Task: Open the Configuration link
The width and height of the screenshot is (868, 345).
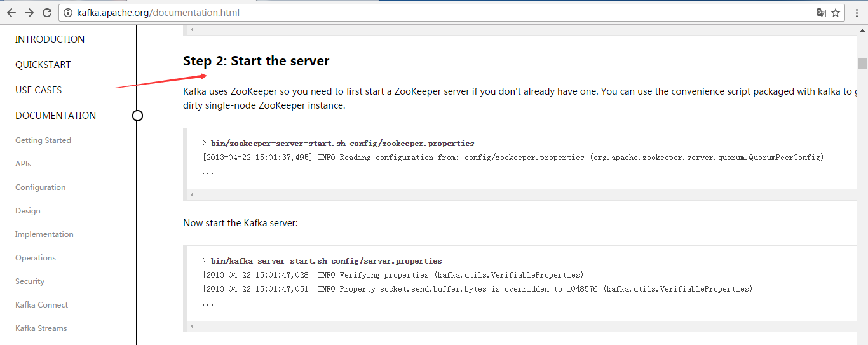Action: [41, 187]
